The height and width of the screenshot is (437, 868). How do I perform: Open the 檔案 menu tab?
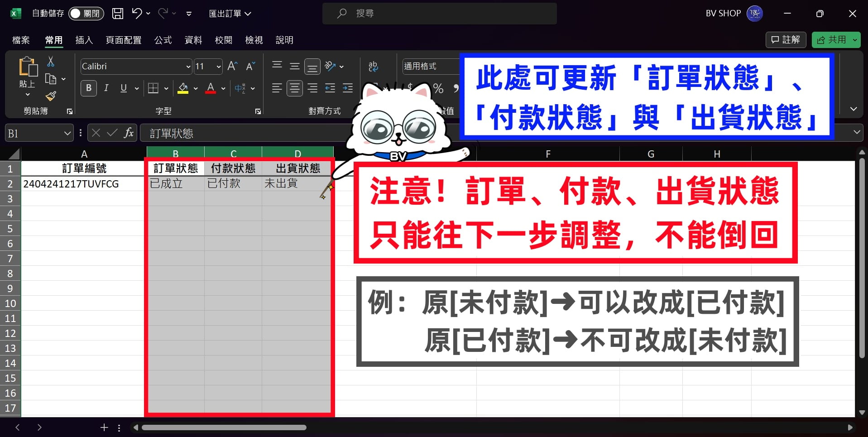pos(21,40)
